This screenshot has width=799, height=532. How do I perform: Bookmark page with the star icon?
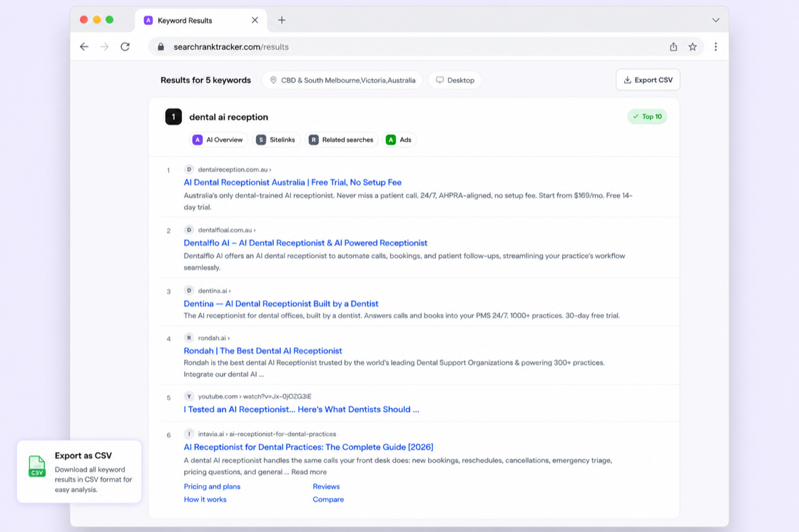pyautogui.click(x=693, y=47)
